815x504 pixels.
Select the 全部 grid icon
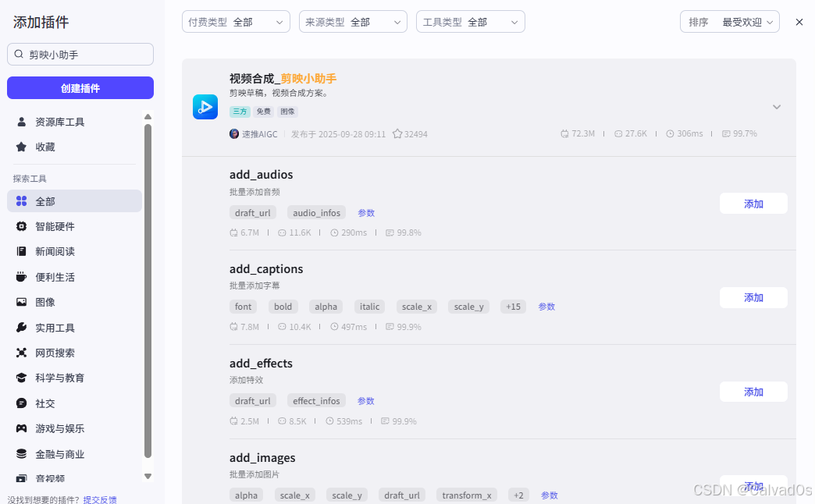click(21, 201)
